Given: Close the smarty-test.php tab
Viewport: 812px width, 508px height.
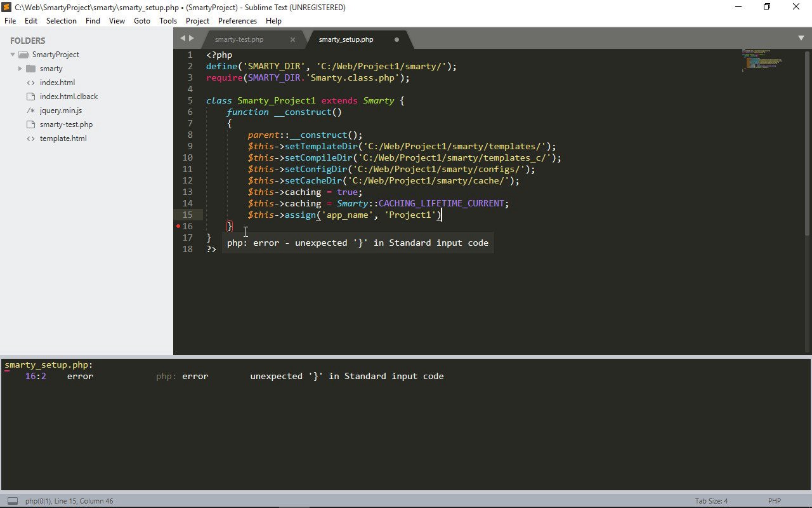Looking at the screenshot, I should [x=292, y=39].
